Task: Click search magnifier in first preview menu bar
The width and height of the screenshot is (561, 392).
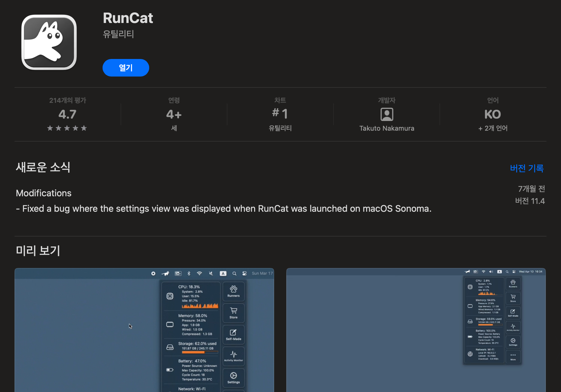Action: (234, 273)
